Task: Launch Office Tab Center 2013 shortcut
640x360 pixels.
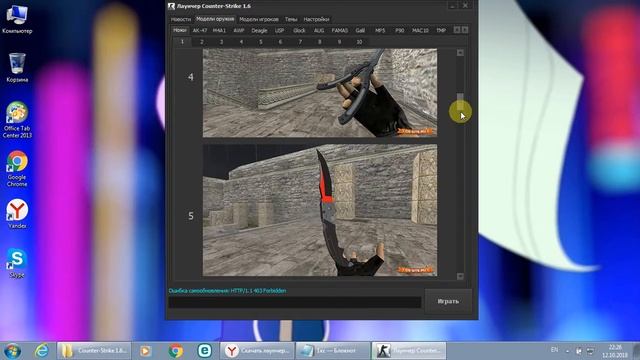Action: [17, 120]
